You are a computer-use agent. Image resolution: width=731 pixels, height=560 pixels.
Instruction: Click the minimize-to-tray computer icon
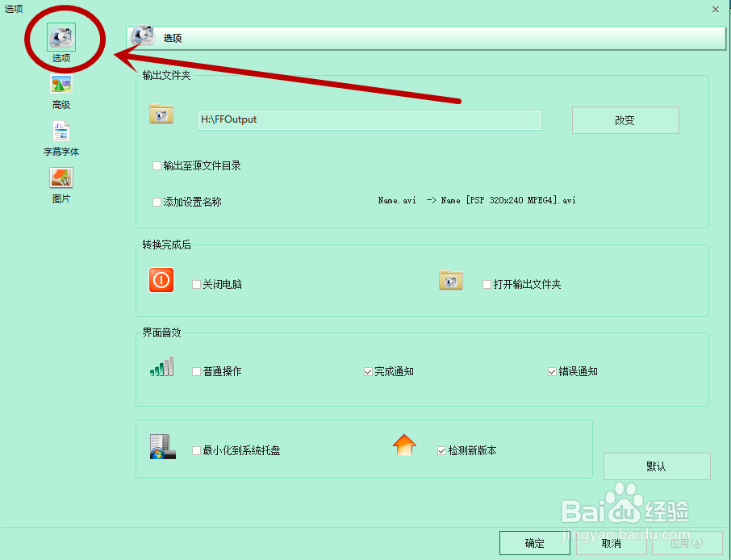click(x=161, y=449)
